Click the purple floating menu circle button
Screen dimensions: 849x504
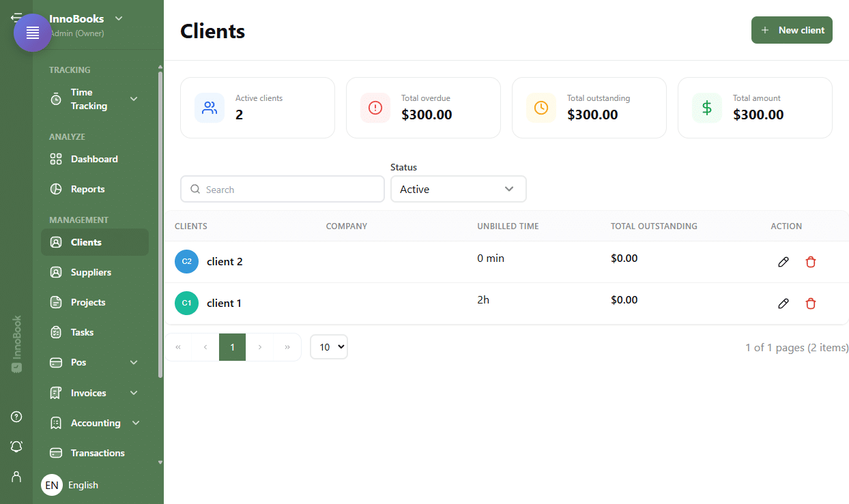pyautogui.click(x=33, y=33)
